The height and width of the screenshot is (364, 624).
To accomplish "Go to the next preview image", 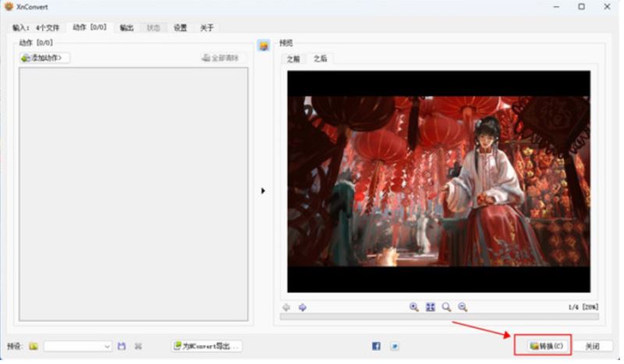I will coord(303,307).
